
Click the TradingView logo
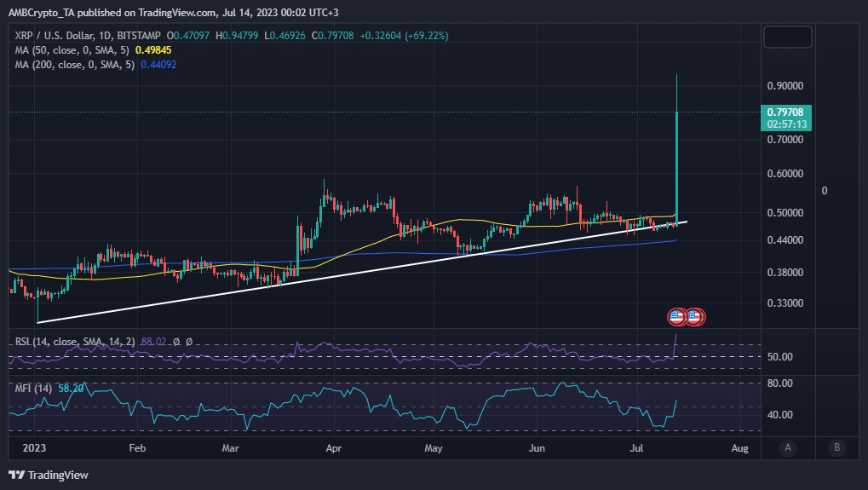(x=49, y=475)
